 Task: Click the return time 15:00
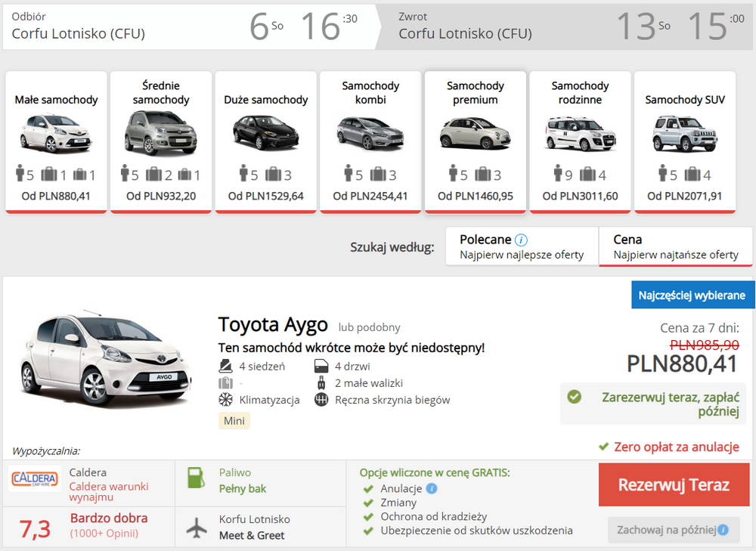click(x=715, y=26)
